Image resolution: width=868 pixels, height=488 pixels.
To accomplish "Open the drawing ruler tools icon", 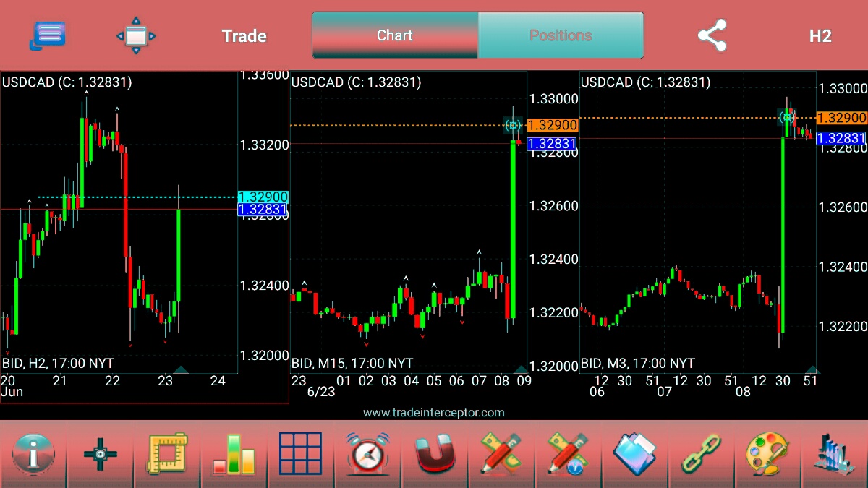I will point(167,454).
